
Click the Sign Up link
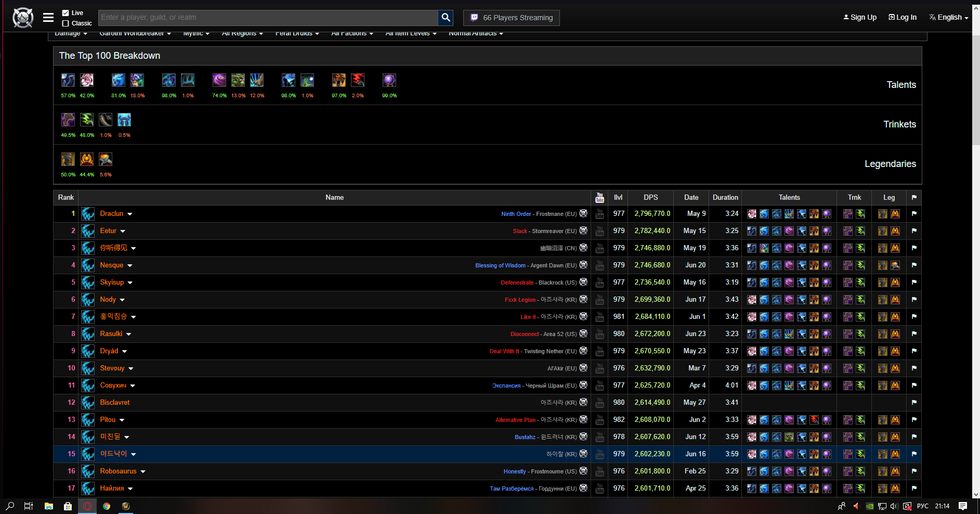[x=860, y=18]
